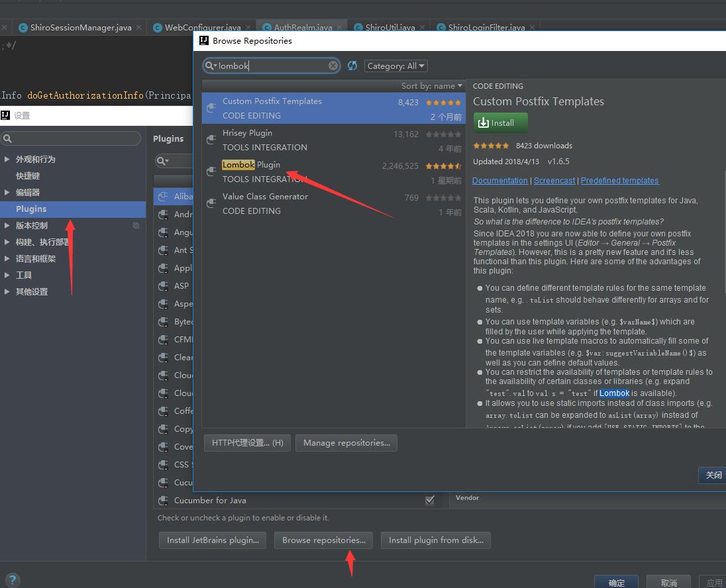
Task: Click the Lombok Plugin icon
Action: [211, 171]
